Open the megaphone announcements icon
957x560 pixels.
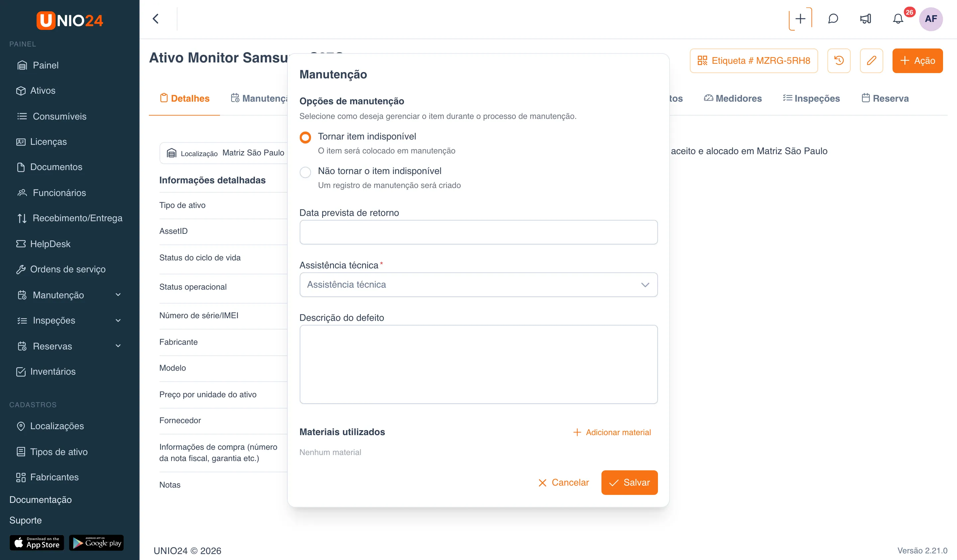[866, 19]
